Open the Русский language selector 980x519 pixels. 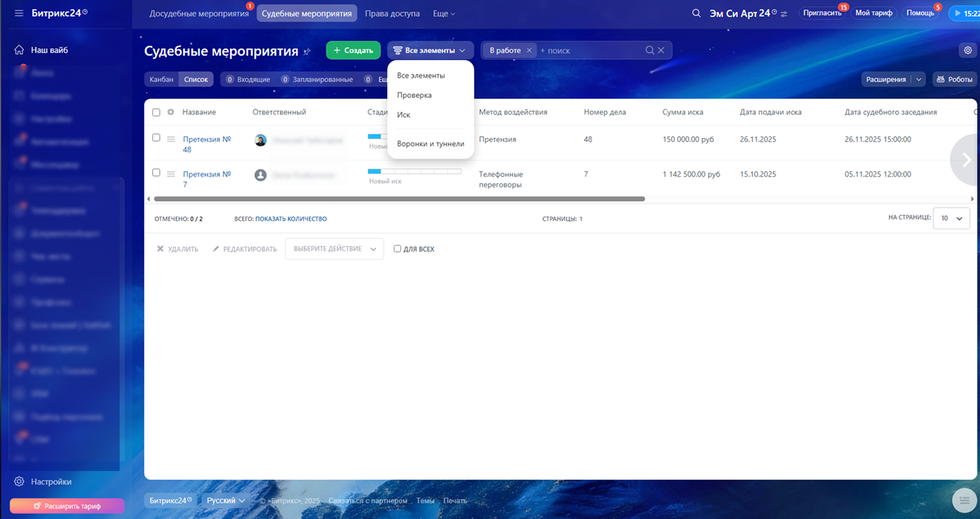click(x=226, y=500)
